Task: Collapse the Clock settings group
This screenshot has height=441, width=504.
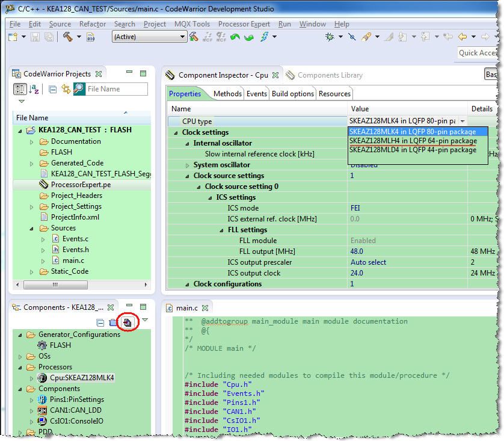Action: (x=176, y=133)
